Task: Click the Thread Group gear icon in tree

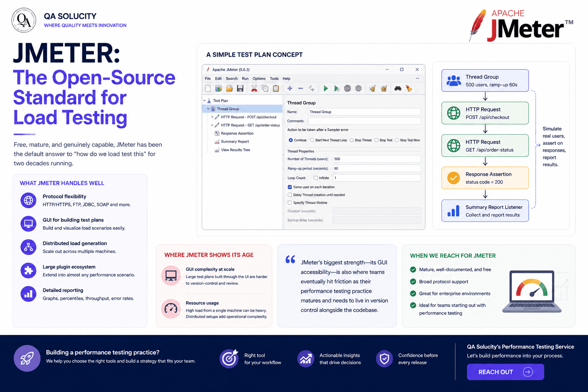Action: [213, 109]
